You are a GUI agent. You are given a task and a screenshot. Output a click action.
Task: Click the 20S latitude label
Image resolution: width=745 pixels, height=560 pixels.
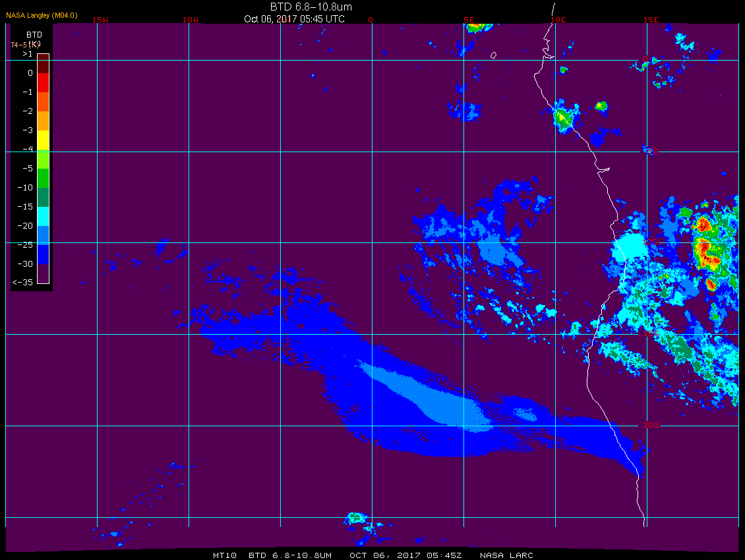point(651,425)
